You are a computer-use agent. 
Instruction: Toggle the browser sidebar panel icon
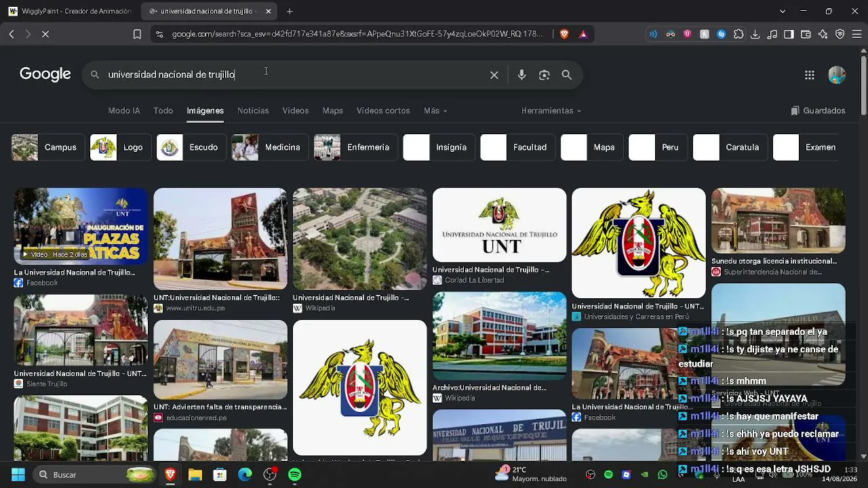(789, 34)
